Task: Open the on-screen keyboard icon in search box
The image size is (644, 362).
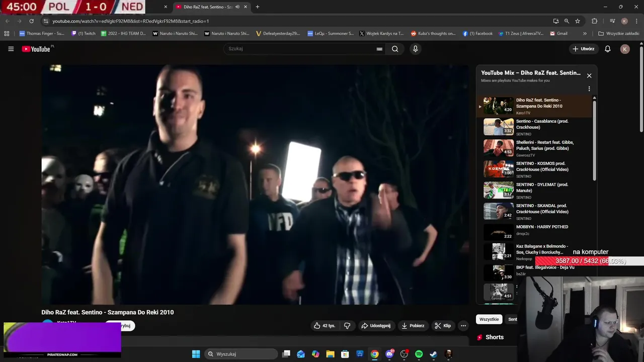Action: coord(379,49)
